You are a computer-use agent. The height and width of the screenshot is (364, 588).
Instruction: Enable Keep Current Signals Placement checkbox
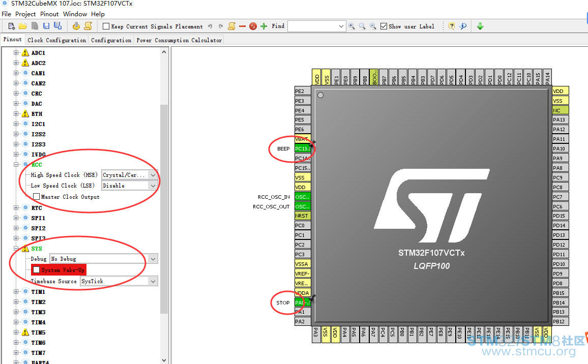(106, 26)
